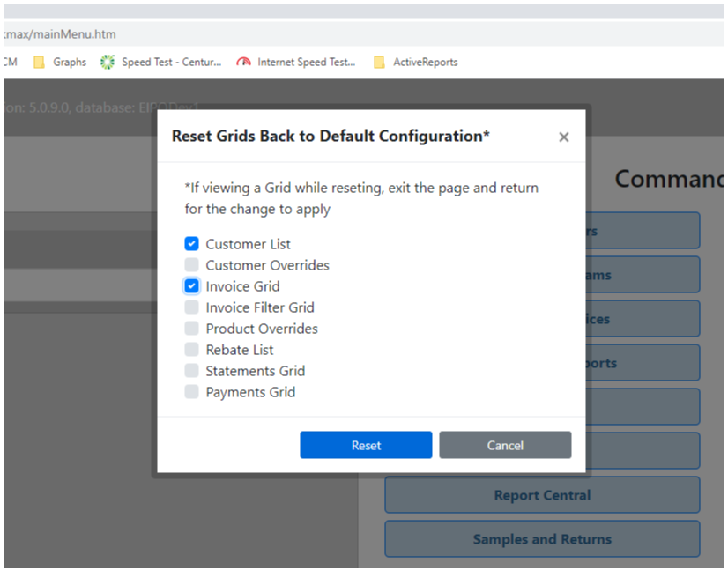Open the Graphs bookmark folder
This screenshot has height=570, width=728.
point(60,63)
